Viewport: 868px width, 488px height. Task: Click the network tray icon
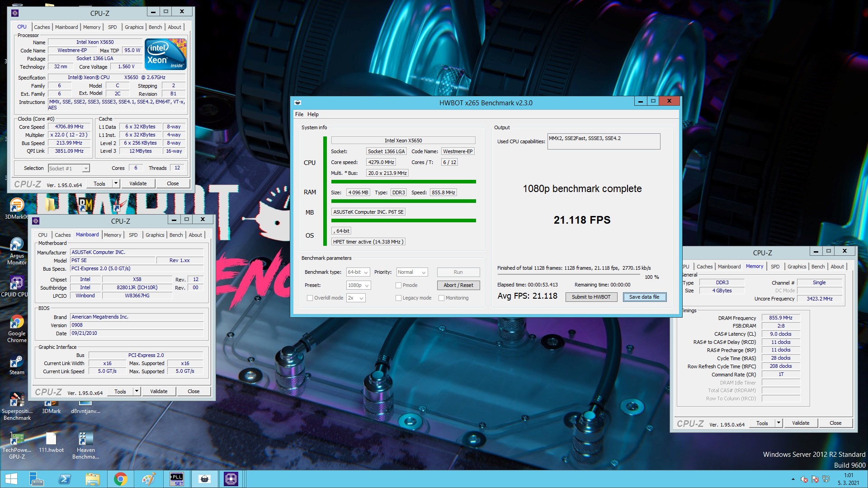point(826,479)
